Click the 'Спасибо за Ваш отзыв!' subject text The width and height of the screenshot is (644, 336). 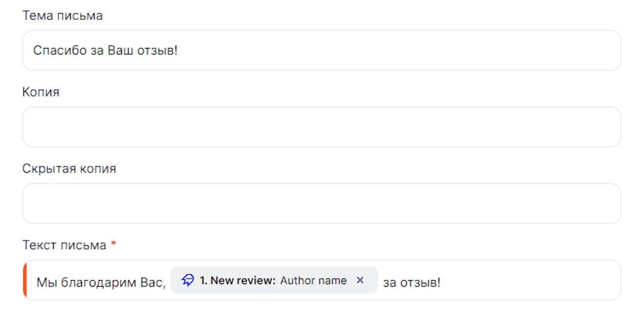(x=105, y=50)
